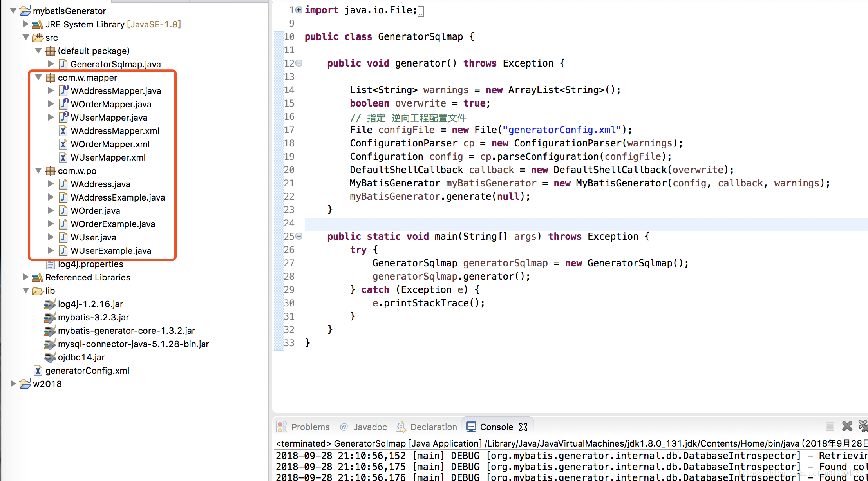Expand WUserExample.java arrow

[51, 250]
